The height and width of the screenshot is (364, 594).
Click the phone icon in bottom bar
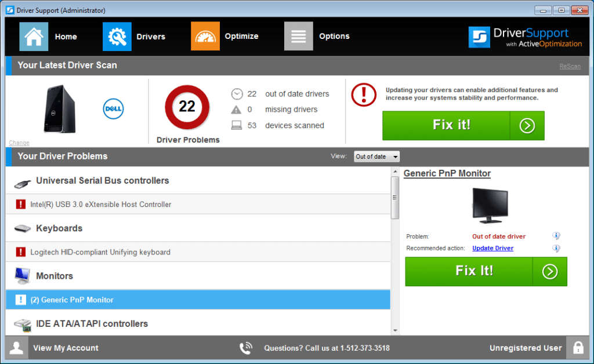(x=246, y=348)
